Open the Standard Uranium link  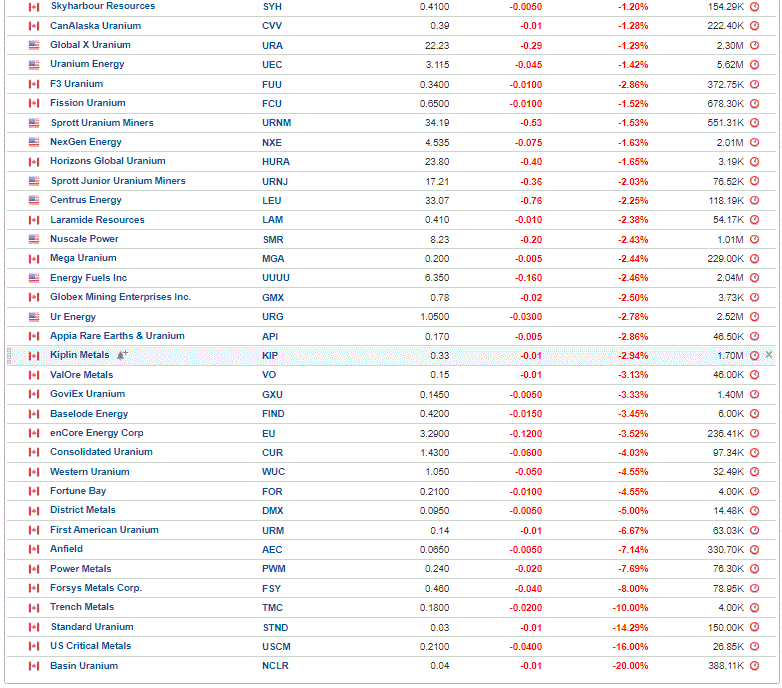click(x=92, y=627)
